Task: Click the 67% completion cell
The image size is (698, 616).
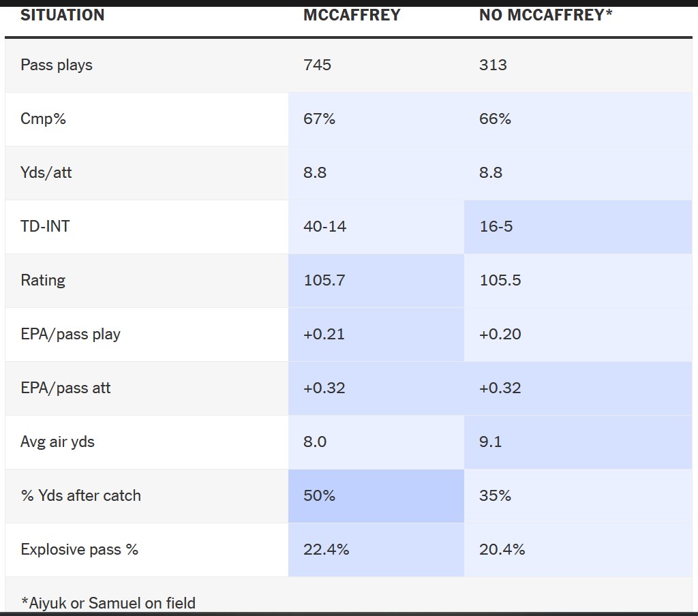Action: tap(319, 119)
